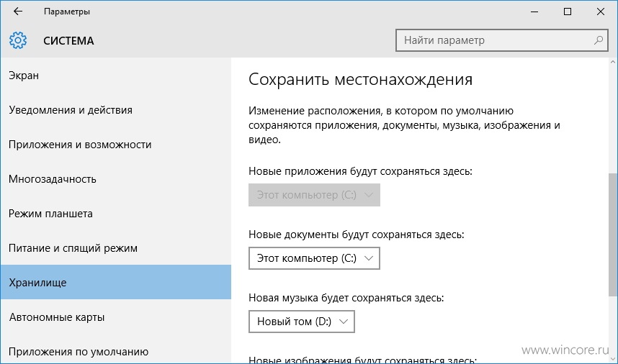Close the Settings window
Image resolution: width=618 pixels, height=364 pixels.
coord(601,12)
